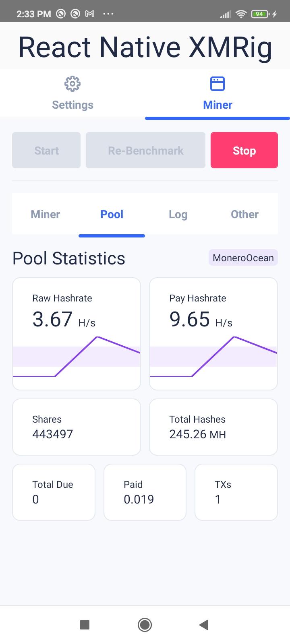Click the Start button

(x=46, y=150)
